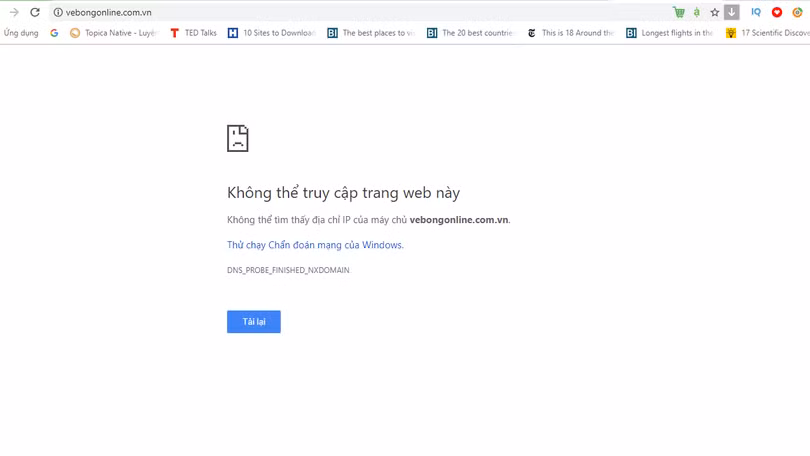Open the green shopping cart extension
This screenshot has height=456, width=810.
pyautogui.click(x=679, y=12)
